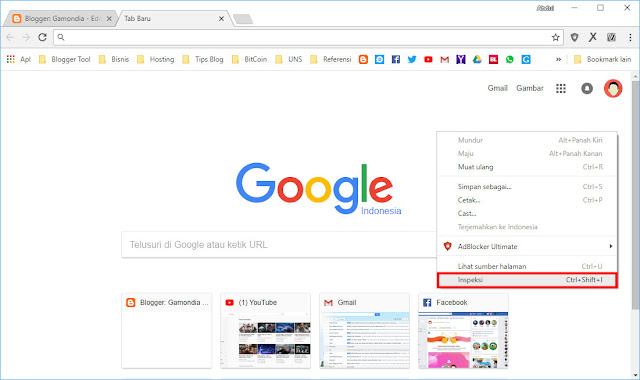Screen dimensions: 640x380
Task: Open the shield extension in the toolbar
Action: (x=574, y=37)
